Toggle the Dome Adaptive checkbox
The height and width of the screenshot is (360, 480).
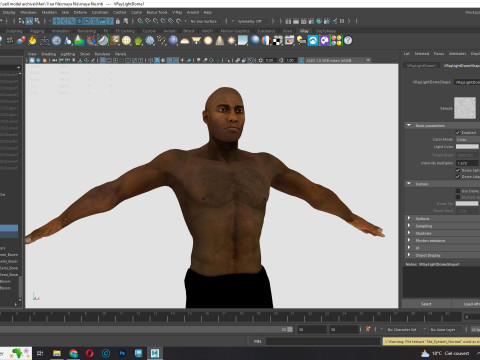coord(458,177)
